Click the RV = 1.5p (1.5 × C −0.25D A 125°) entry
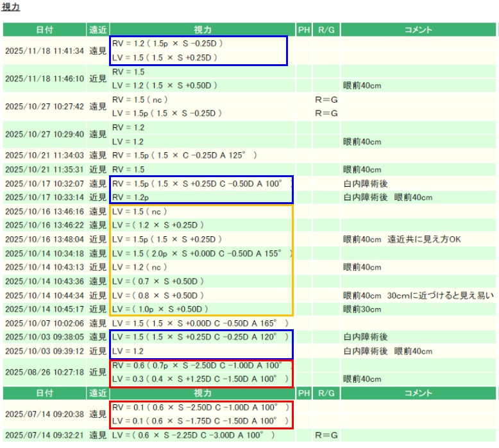 coord(184,155)
